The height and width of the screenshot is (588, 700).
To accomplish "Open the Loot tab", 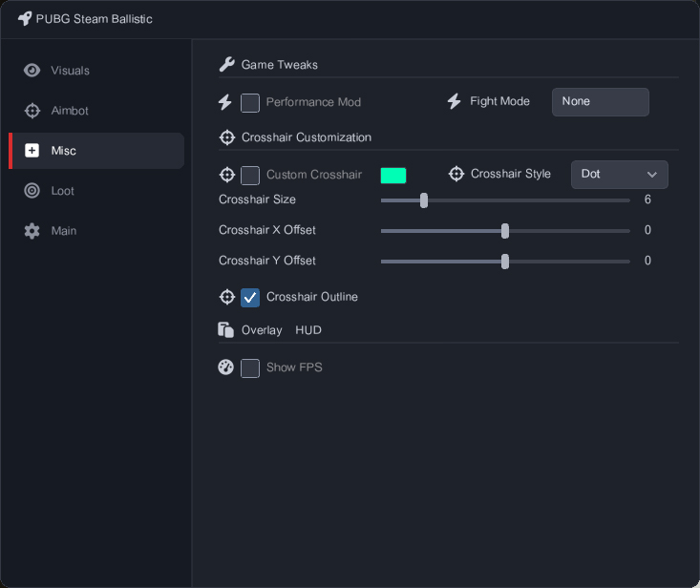I will 96,191.
